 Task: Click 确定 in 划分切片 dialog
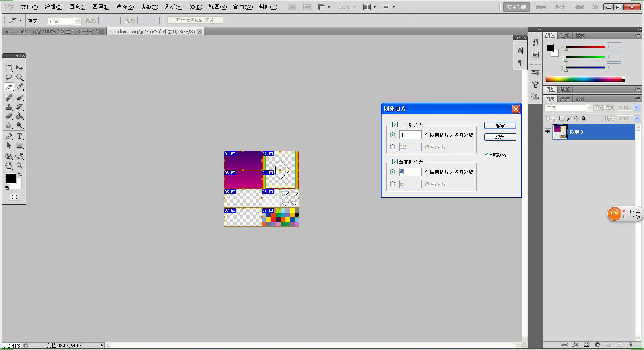(x=500, y=126)
